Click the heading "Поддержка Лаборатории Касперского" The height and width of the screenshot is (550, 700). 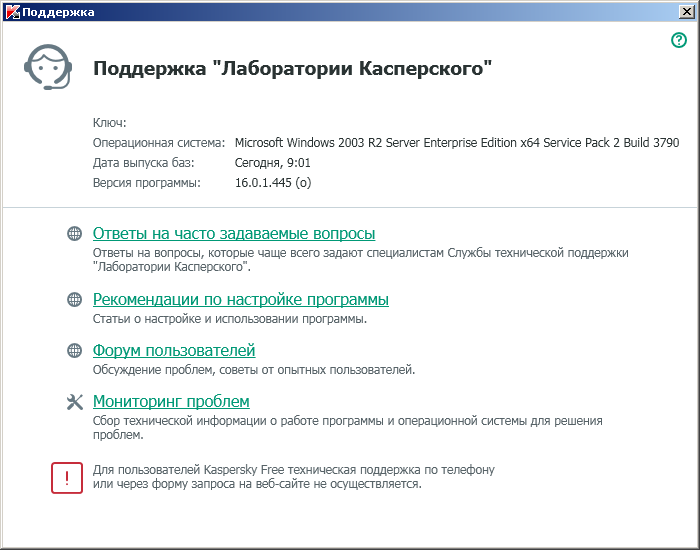(x=292, y=69)
